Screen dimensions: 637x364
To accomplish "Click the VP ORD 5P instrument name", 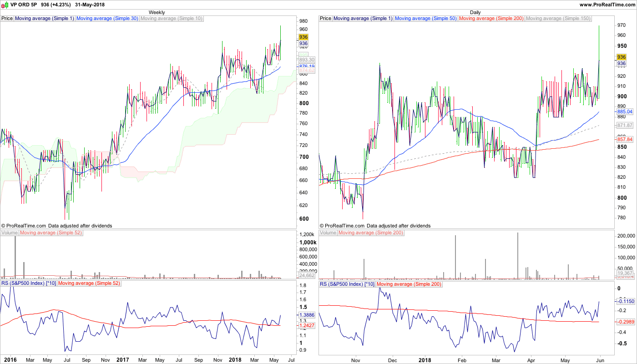I will coord(23,5).
